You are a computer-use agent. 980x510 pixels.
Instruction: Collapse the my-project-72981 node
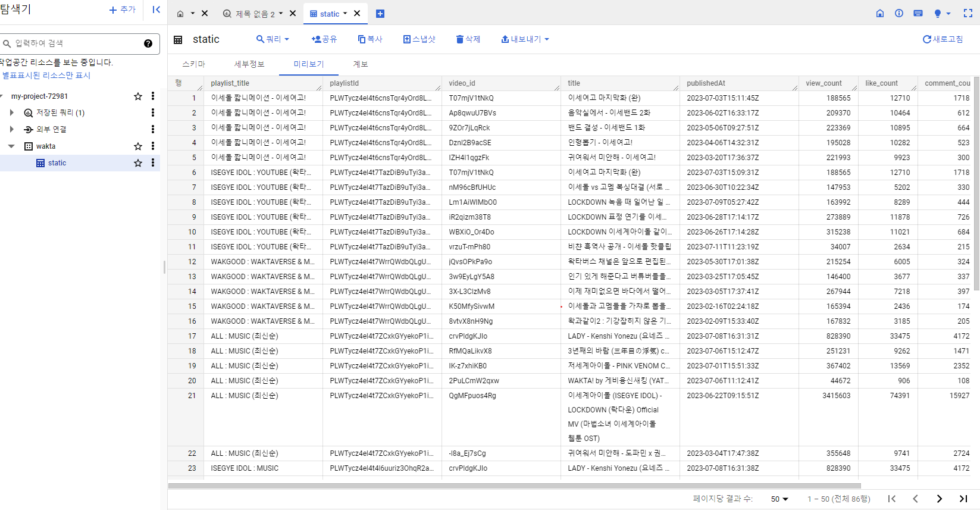coord(2,96)
